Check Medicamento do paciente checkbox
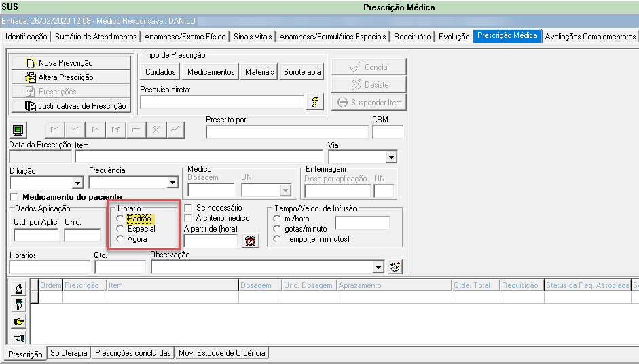Screen dimensions: 639x364 coord(14,198)
